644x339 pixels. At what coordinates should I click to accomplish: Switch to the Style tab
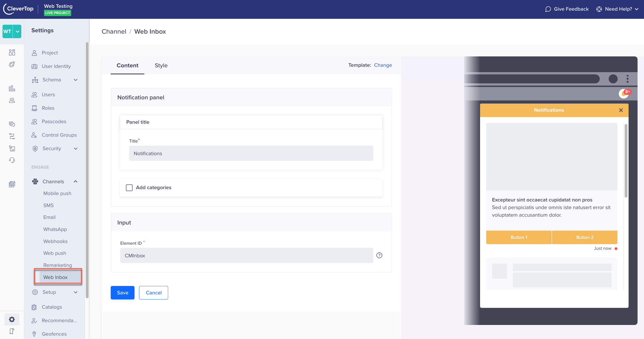pyautogui.click(x=161, y=65)
